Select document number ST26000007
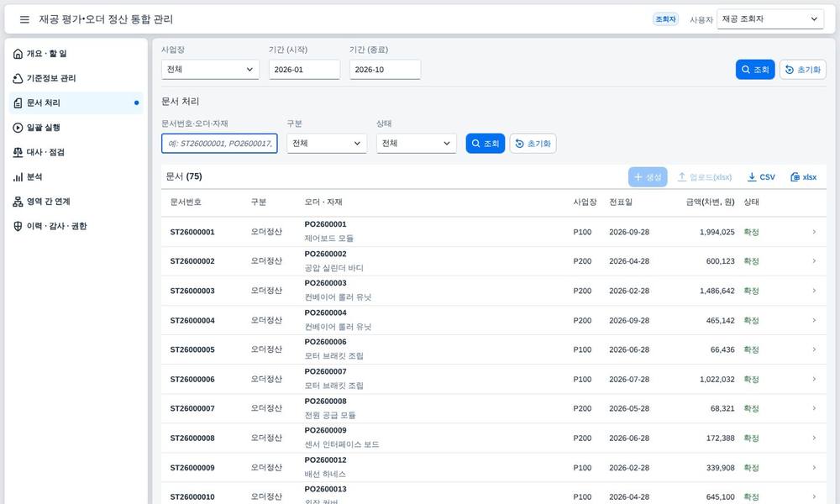840x504 pixels. [192, 408]
